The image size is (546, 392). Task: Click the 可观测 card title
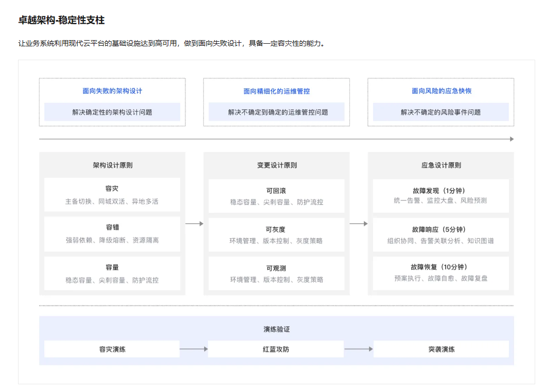[x=276, y=269]
